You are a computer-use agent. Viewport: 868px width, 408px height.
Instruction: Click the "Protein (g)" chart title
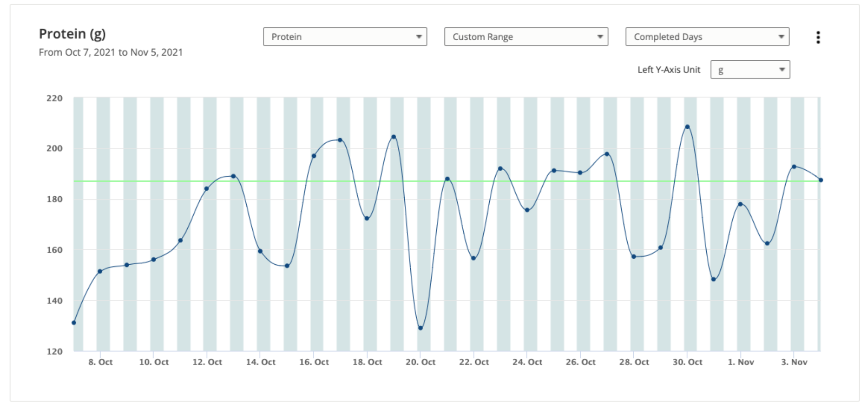(72, 34)
